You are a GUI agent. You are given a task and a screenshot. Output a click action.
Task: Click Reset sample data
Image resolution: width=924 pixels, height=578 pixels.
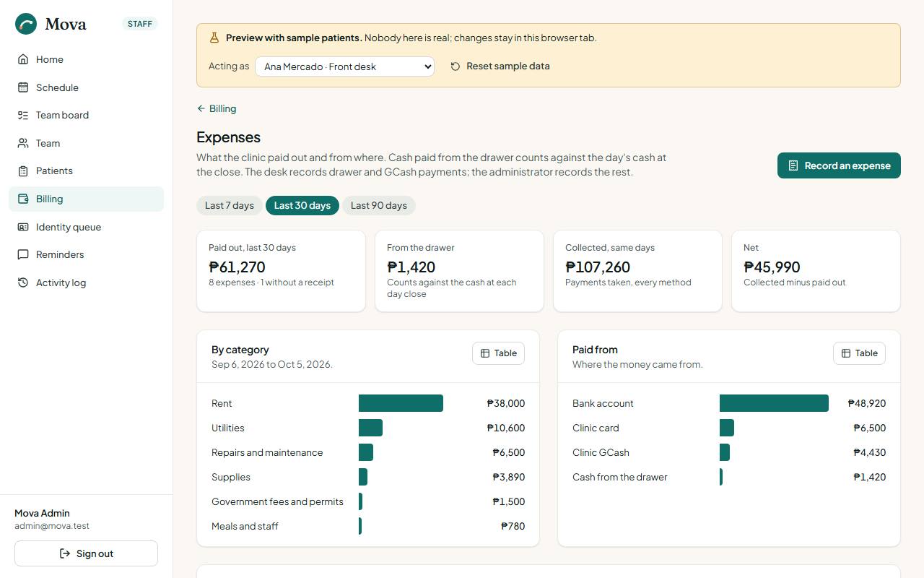coord(500,66)
